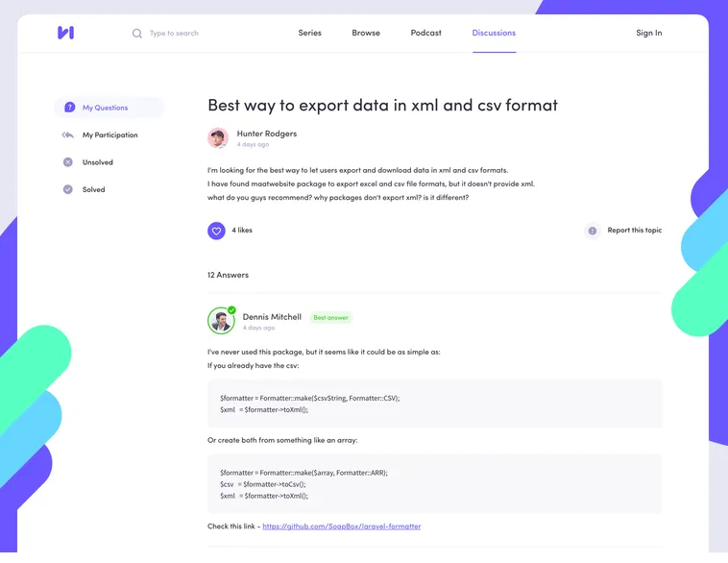Click the Sign In link
728x563 pixels.
[x=648, y=33]
